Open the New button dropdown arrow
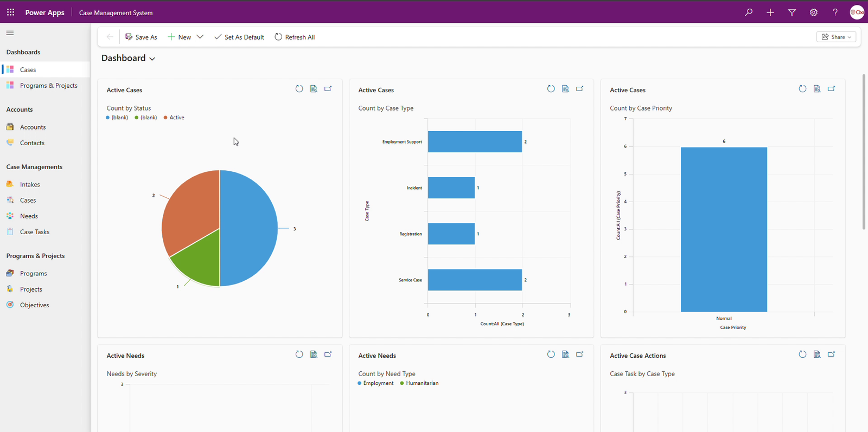The image size is (868, 432). [x=200, y=37]
